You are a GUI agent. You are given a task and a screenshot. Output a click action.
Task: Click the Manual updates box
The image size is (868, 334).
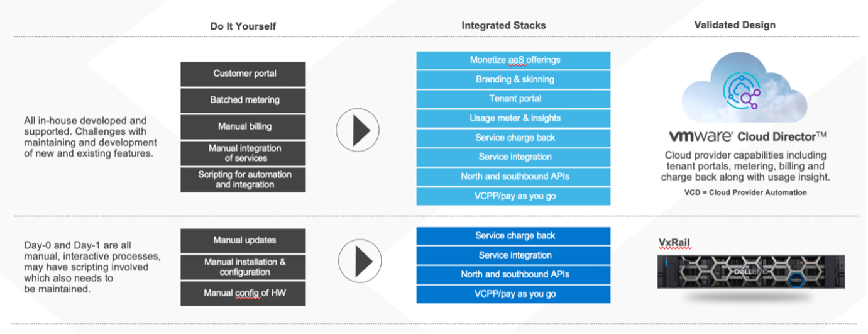(243, 240)
